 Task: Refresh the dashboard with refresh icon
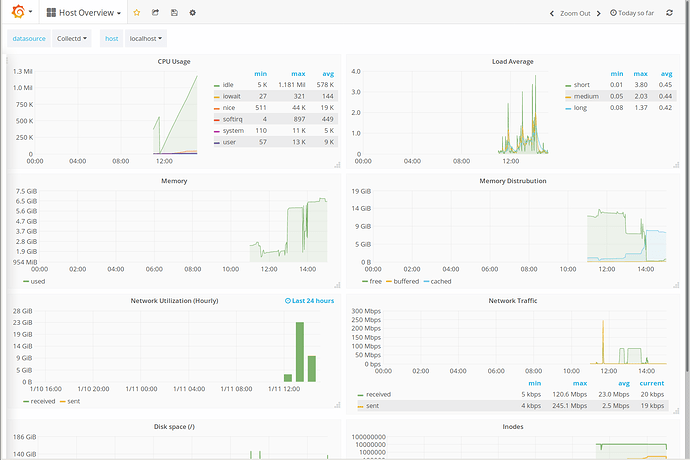click(669, 13)
